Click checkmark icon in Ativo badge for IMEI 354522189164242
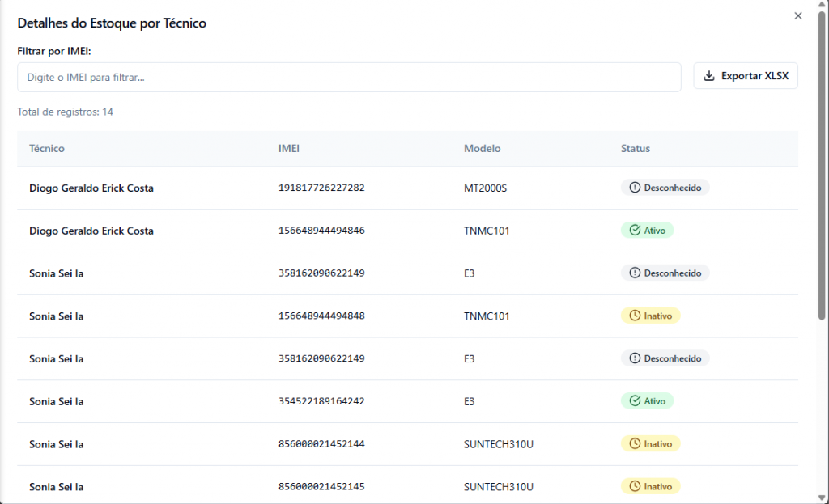Viewport: 829px width, 504px height. [635, 401]
